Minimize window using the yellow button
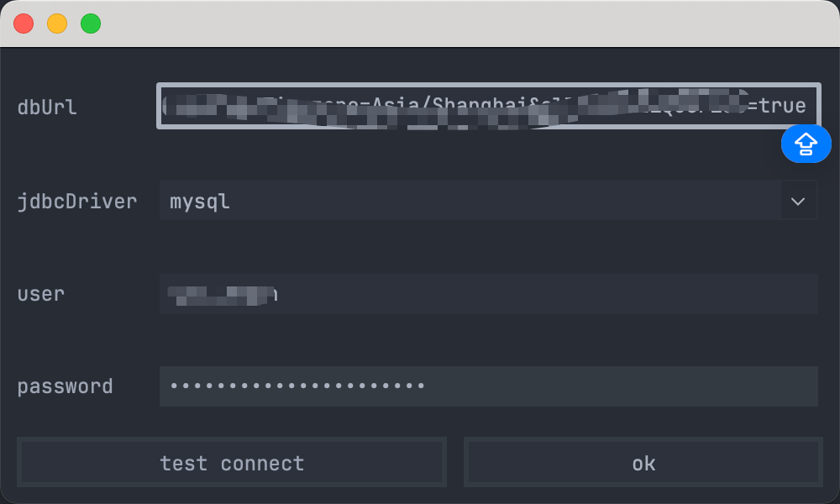 [x=57, y=24]
